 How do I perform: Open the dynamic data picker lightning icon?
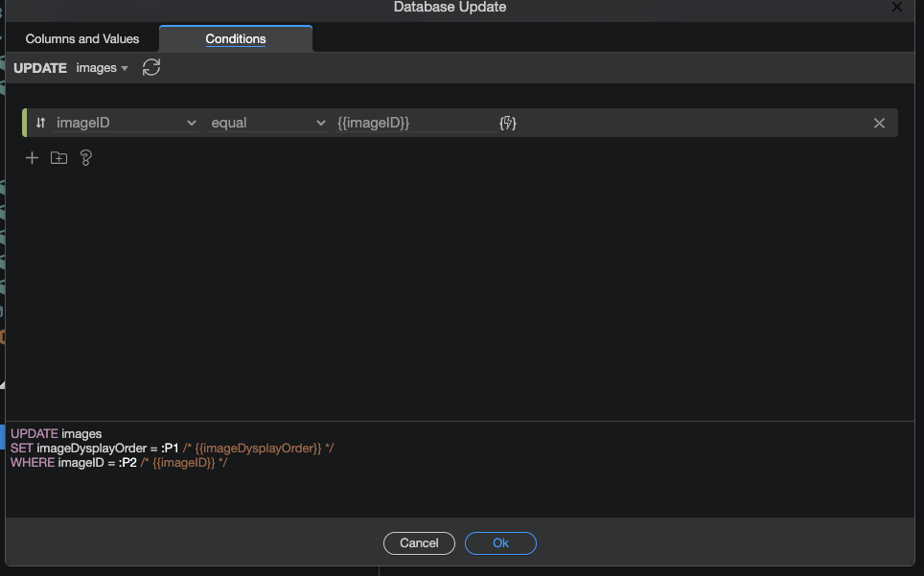[507, 123]
